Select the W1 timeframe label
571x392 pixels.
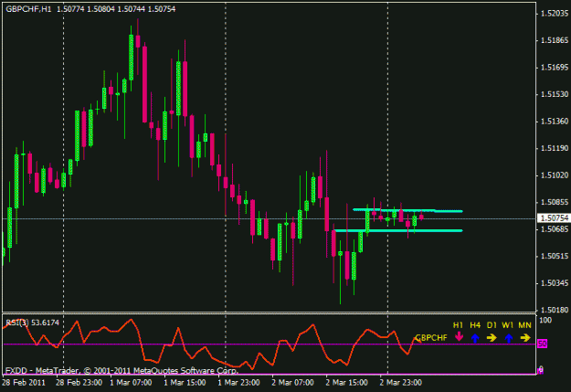(508, 325)
